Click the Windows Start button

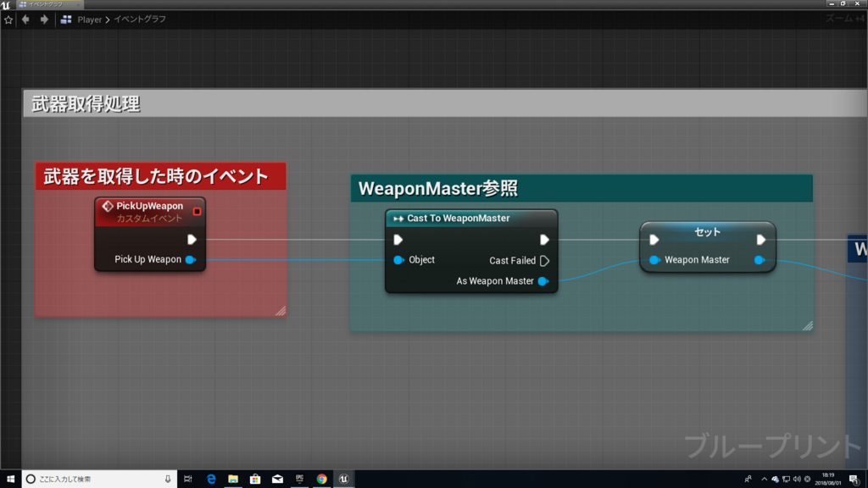click(x=10, y=478)
